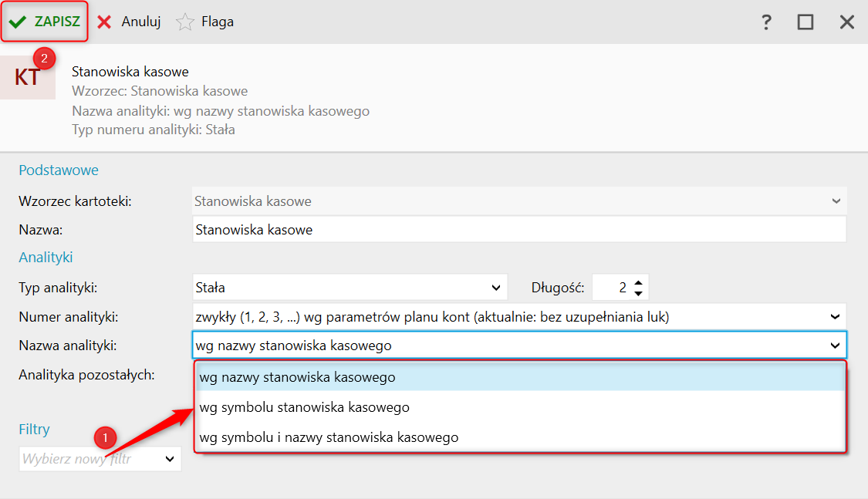This screenshot has width=868, height=499.
Task: Increase Długość with the up arrow
Action: [638, 282]
